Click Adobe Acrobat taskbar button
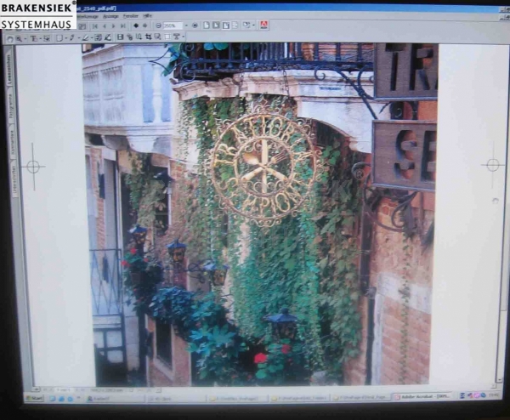Screen dimensions: 510x420 coord(422,396)
